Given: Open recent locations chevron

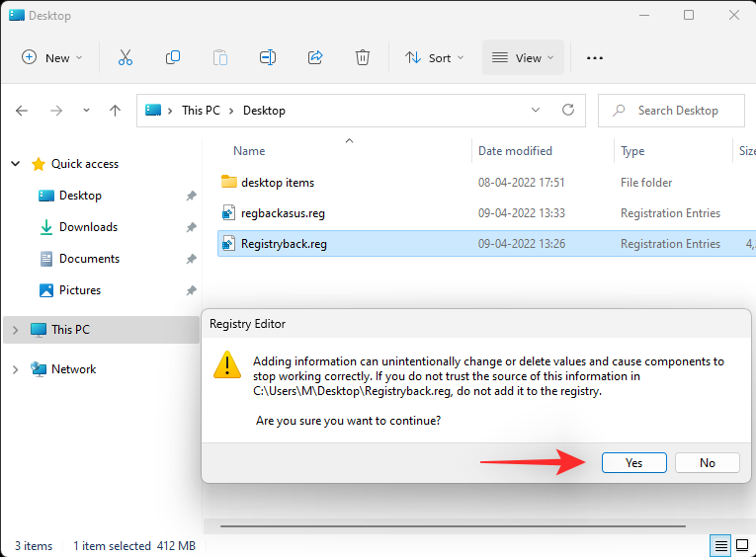Looking at the screenshot, I should click(86, 111).
